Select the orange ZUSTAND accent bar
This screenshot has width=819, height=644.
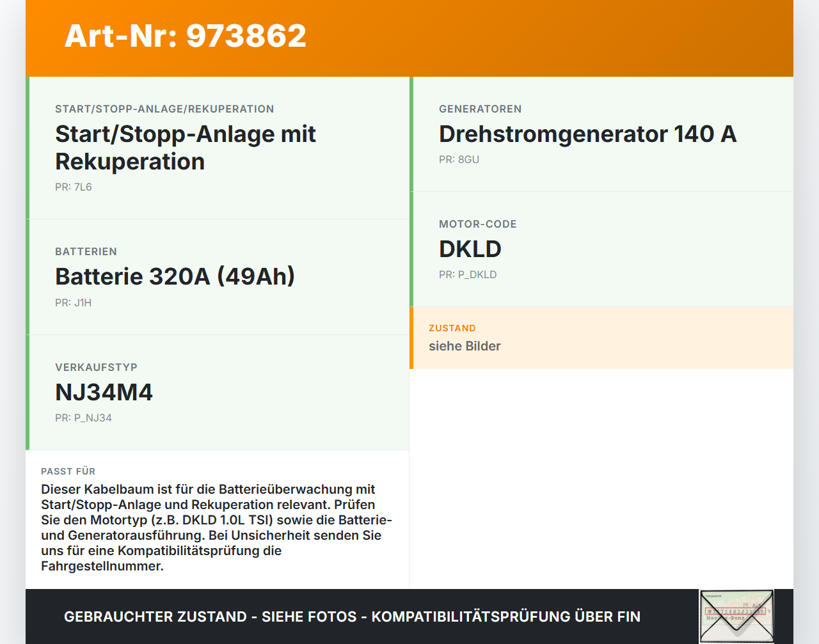point(411,338)
